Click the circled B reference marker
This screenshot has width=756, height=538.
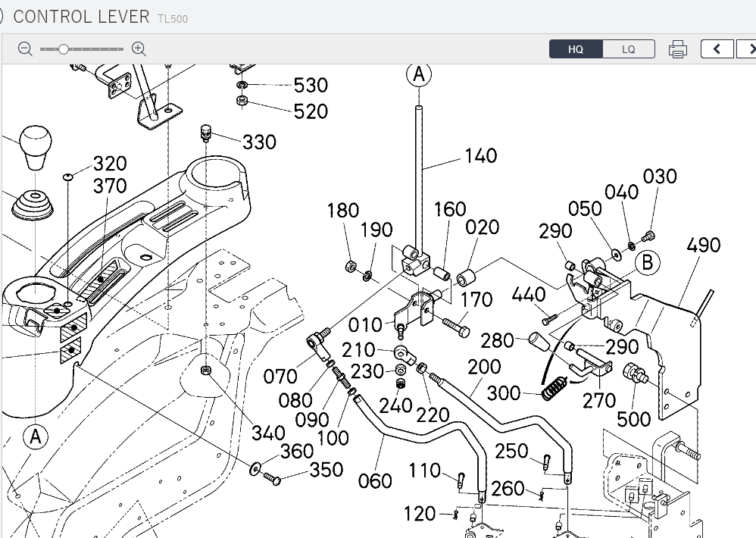click(647, 263)
